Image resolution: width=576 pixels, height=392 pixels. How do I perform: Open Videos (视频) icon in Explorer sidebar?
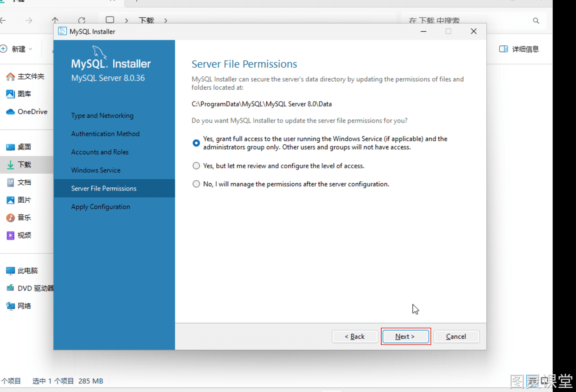pyautogui.click(x=10, y=235)
